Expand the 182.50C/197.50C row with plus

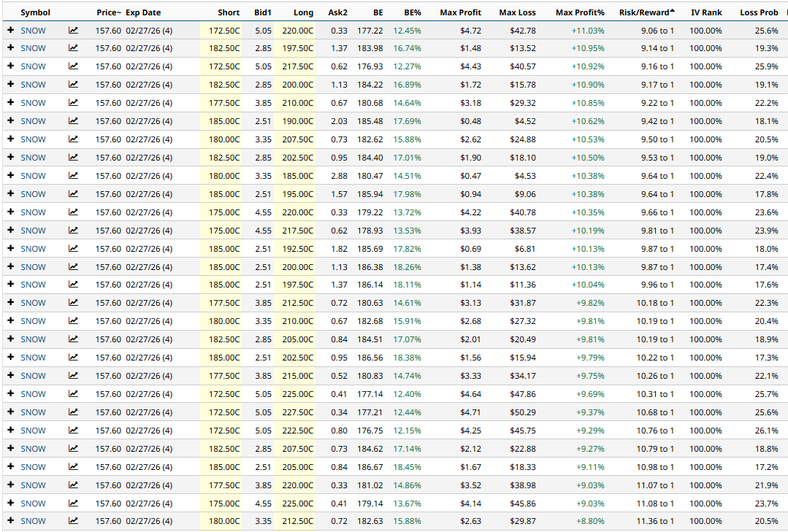11,48
